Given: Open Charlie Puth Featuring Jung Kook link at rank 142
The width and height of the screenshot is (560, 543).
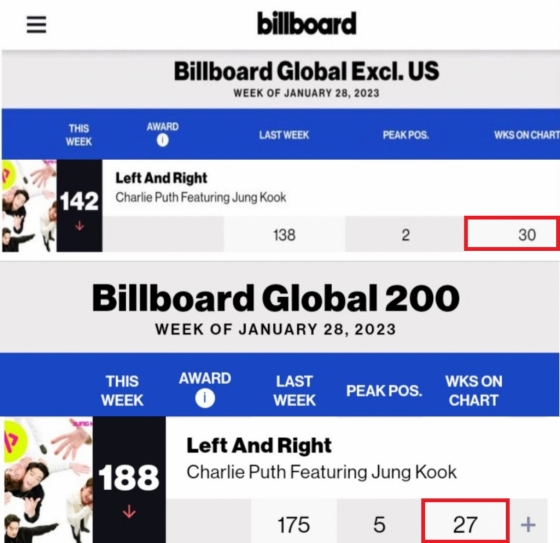Looking at the screenshot, I should (x=201, y=197).
